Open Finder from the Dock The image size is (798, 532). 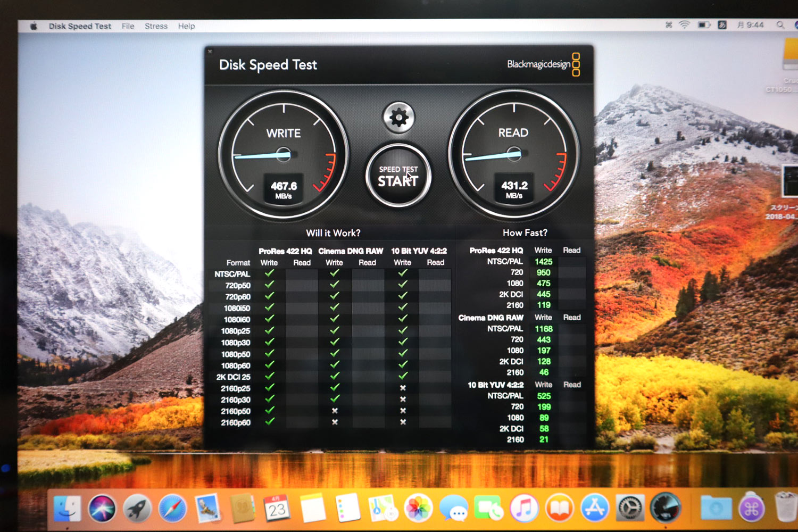(x=68, y=509)
